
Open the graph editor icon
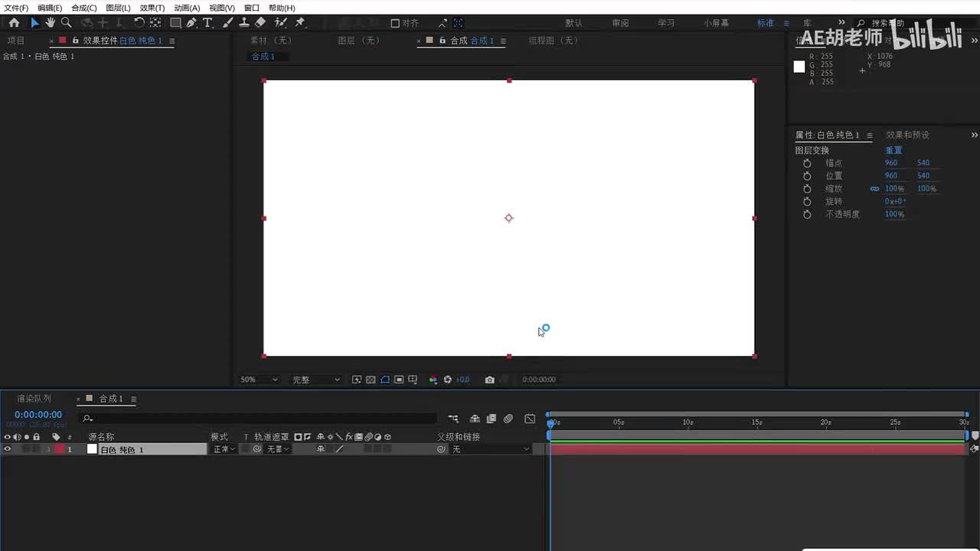[x=530, y=419]
